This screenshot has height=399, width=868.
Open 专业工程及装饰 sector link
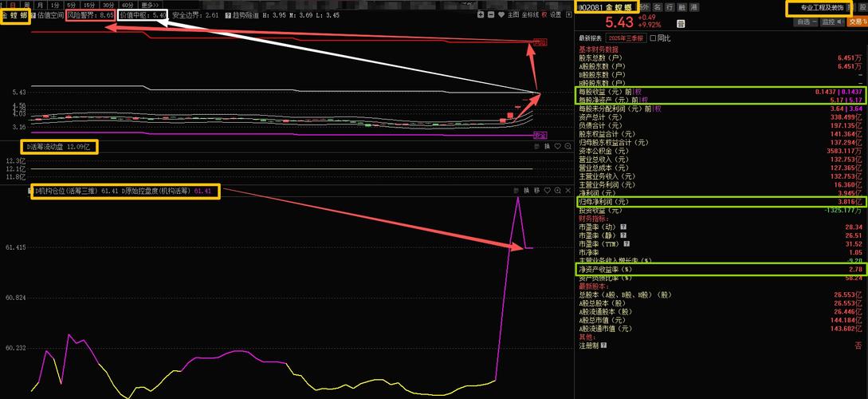click(822, 8)
